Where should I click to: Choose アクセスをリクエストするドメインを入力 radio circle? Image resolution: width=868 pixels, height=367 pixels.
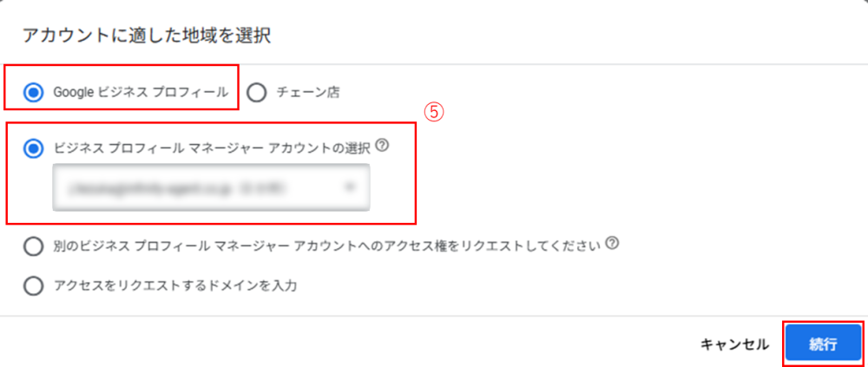[33, 286]
